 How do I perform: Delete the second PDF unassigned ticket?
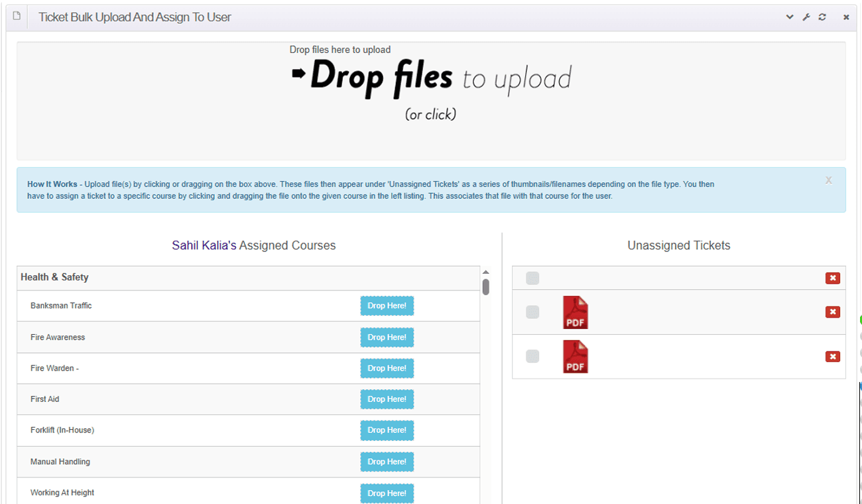(832, 357)
